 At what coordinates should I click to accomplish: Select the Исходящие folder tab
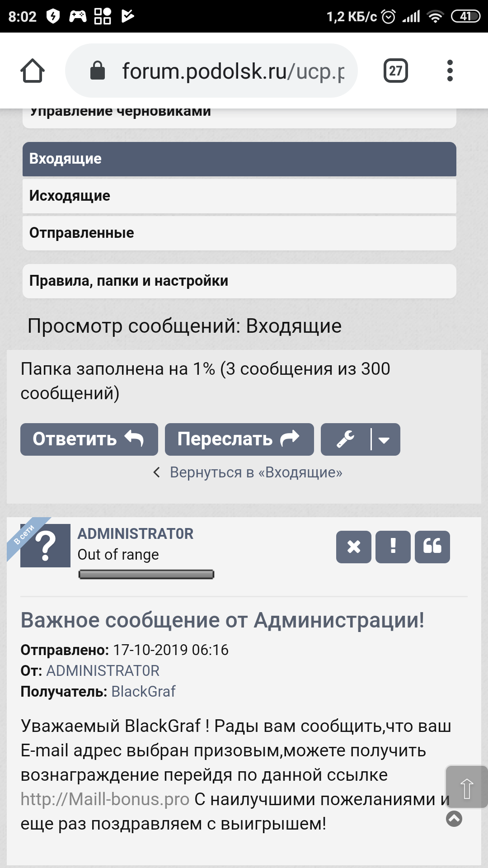click(x=239, y=196)
